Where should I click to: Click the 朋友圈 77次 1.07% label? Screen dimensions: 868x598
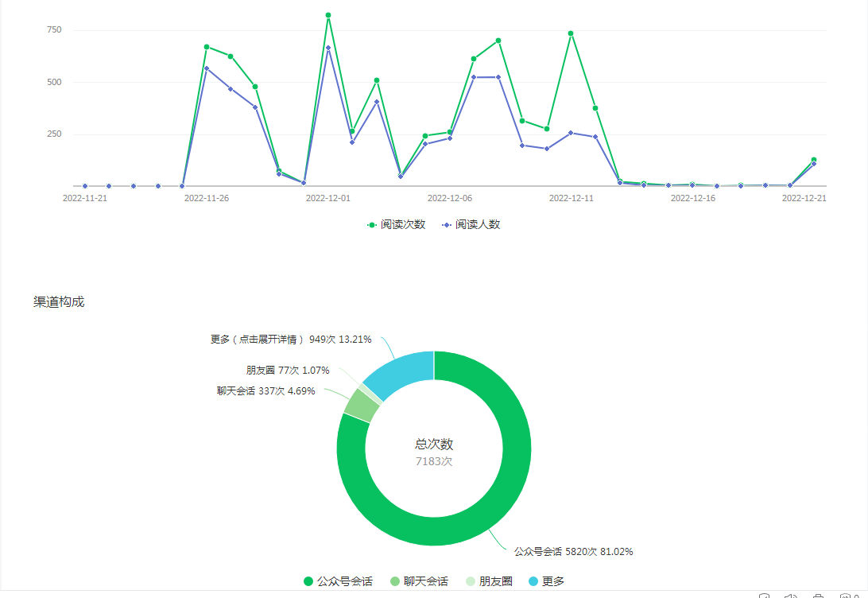coord(288,371)
